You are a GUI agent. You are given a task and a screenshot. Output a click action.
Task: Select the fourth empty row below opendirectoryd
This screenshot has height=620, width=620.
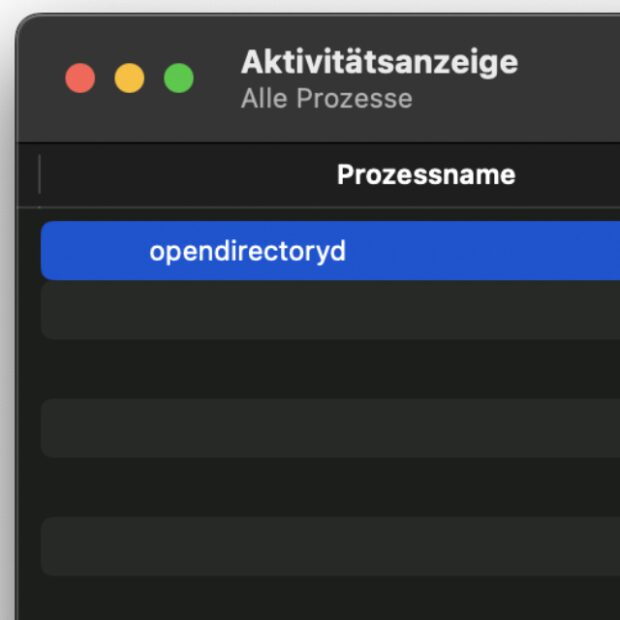pyautogui.click(x=330, y=487)
